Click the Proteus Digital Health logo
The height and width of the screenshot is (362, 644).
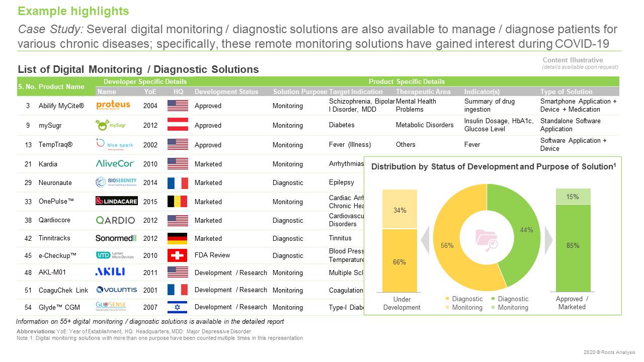[x=113, y=105]
